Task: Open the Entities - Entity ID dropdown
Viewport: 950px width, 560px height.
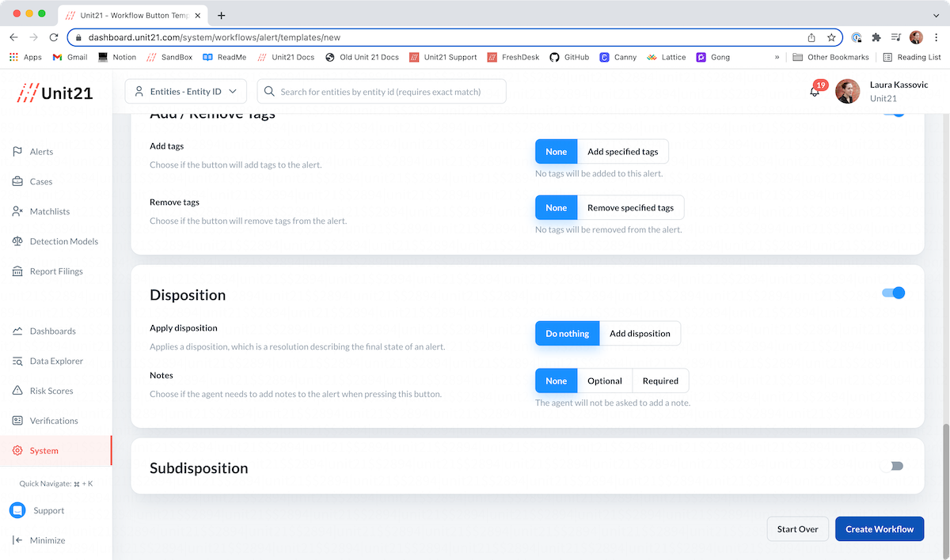Action: [186, 92]
